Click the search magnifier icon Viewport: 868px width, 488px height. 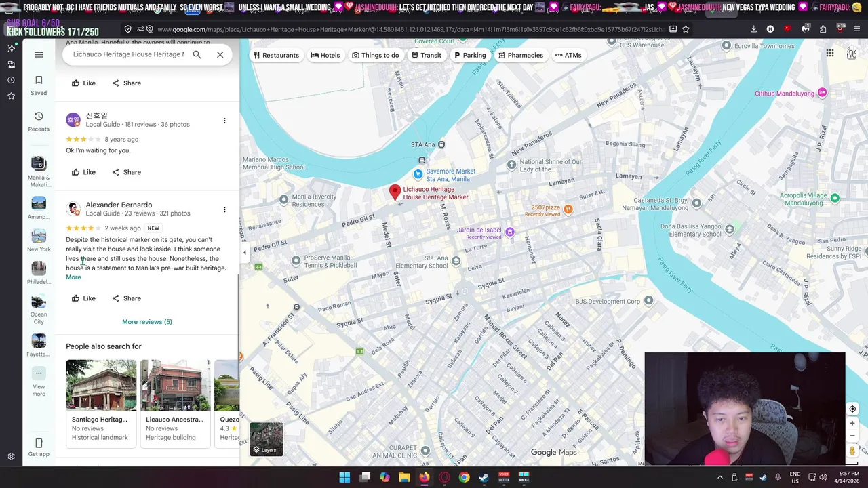[197, 54]
